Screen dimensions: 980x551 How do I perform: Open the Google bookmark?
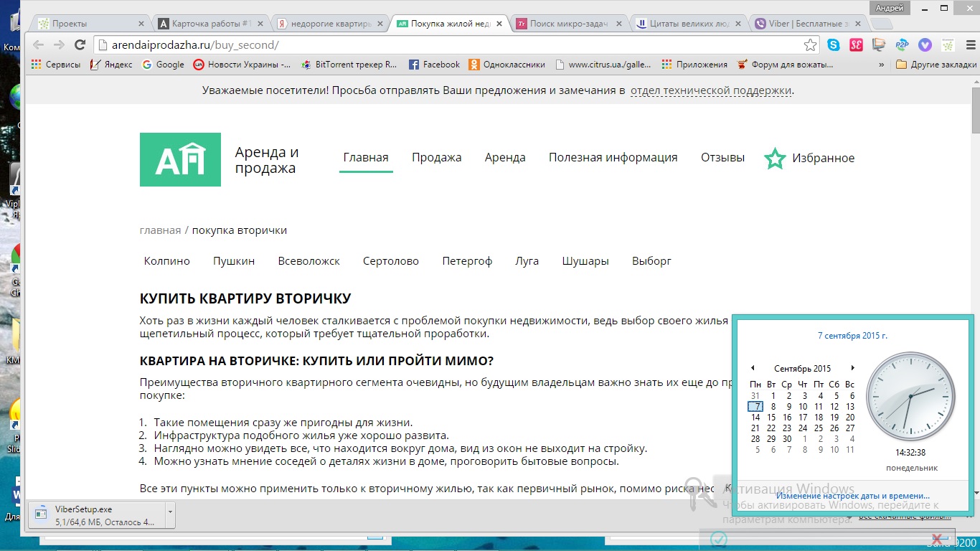(163, 65)
